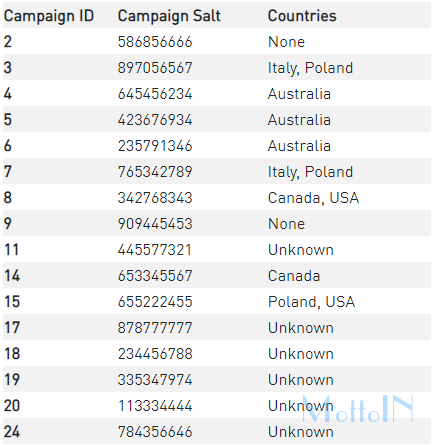Click the Campaign Salt column header

pyautogui.click(x=169, y=16)
